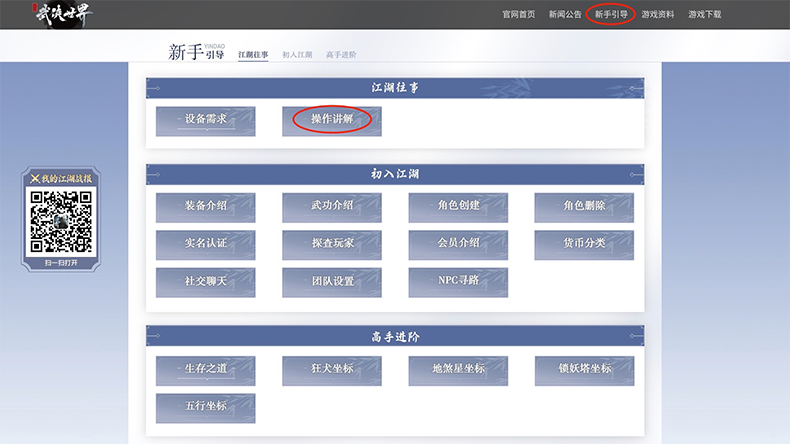The height and width of the screenshot is (444, 790).
Task: Open 游戏资料 menu item
Action: 658,15
